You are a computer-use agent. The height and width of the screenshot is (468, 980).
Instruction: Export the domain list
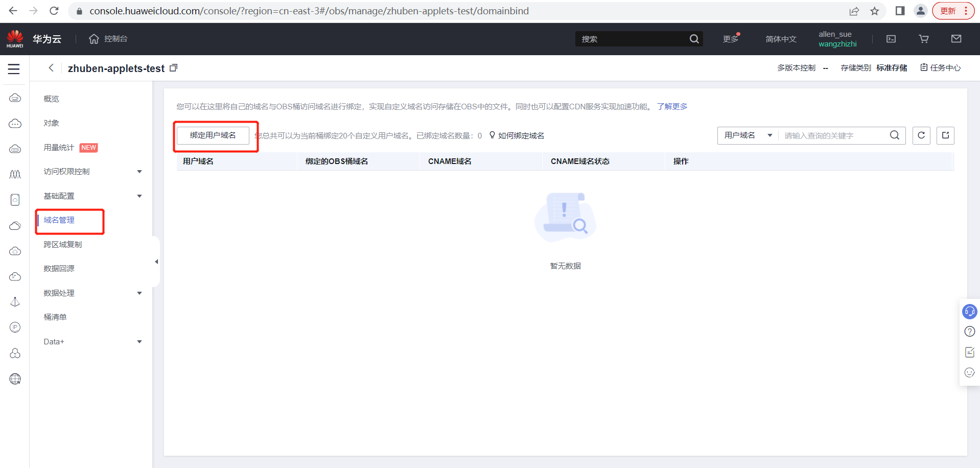click(x=945, y=135)
